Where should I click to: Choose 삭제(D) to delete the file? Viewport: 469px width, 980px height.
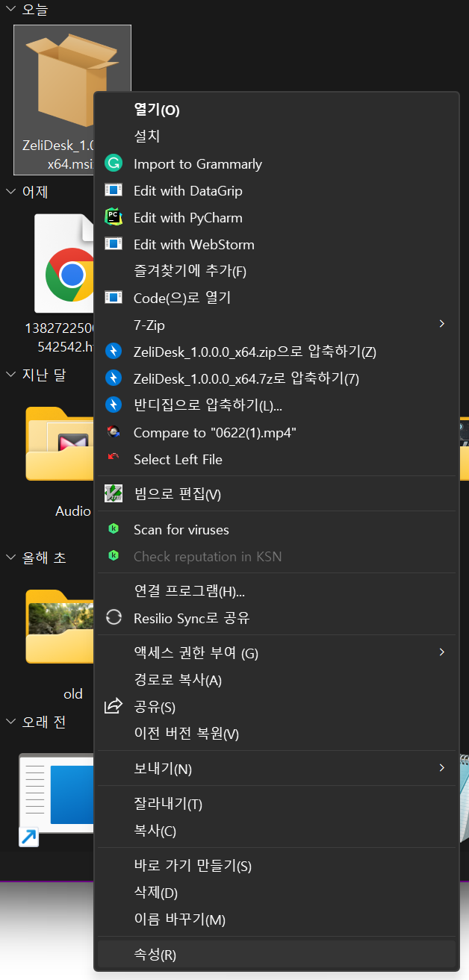(276, 893)
